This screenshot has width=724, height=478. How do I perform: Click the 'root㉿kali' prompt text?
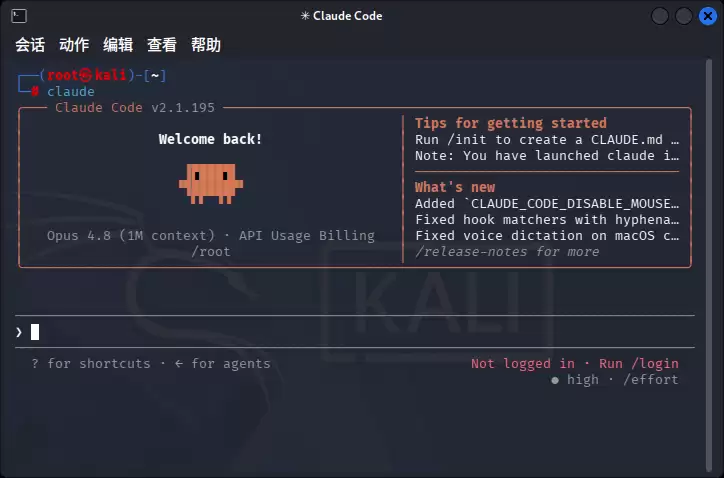coord(87,75)
